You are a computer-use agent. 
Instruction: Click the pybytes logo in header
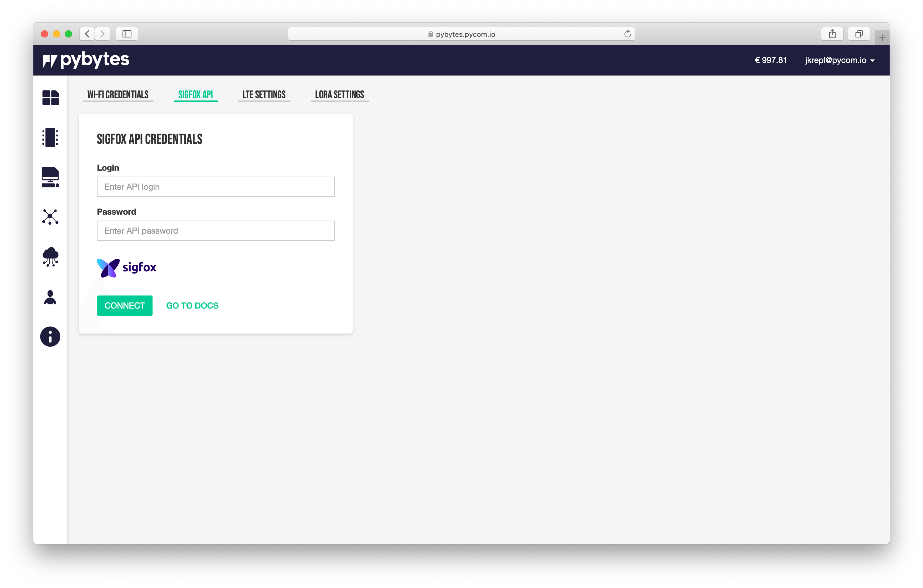pos(86,60)
